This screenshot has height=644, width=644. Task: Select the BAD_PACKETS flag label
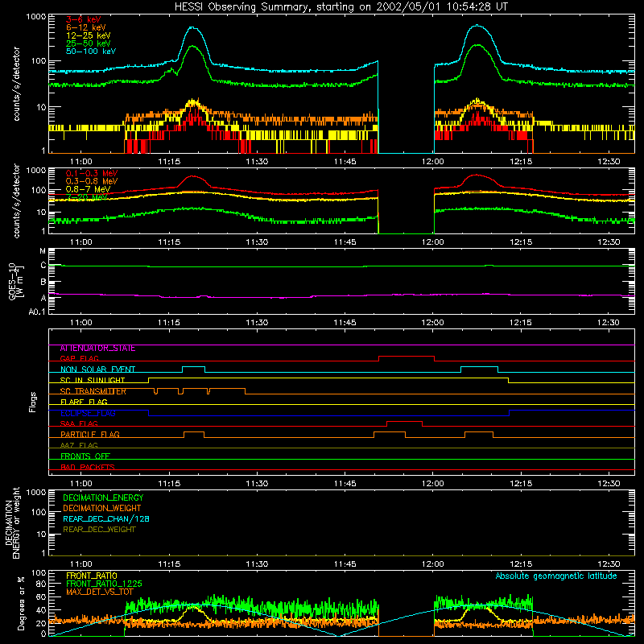(x=88, y=468)
